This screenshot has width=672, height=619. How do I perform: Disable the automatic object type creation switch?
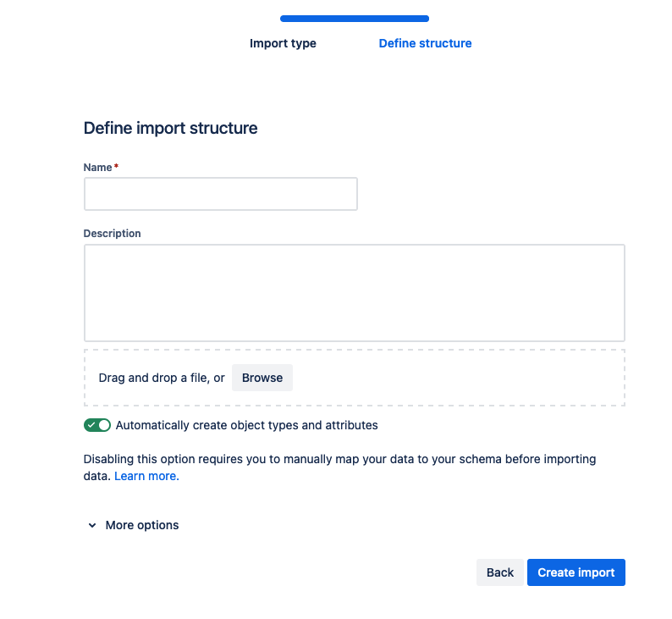point(97,425)
